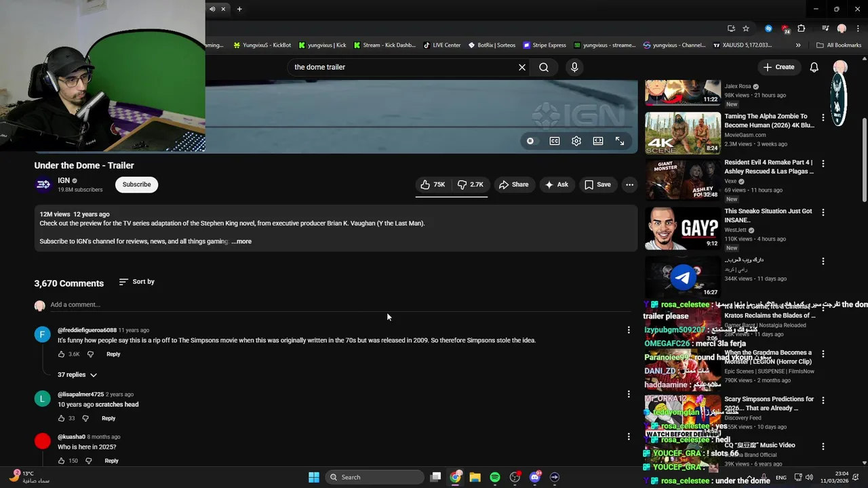
Task: Open the Stream - Kick Dashboard bookmark
Action: point(384,45)
